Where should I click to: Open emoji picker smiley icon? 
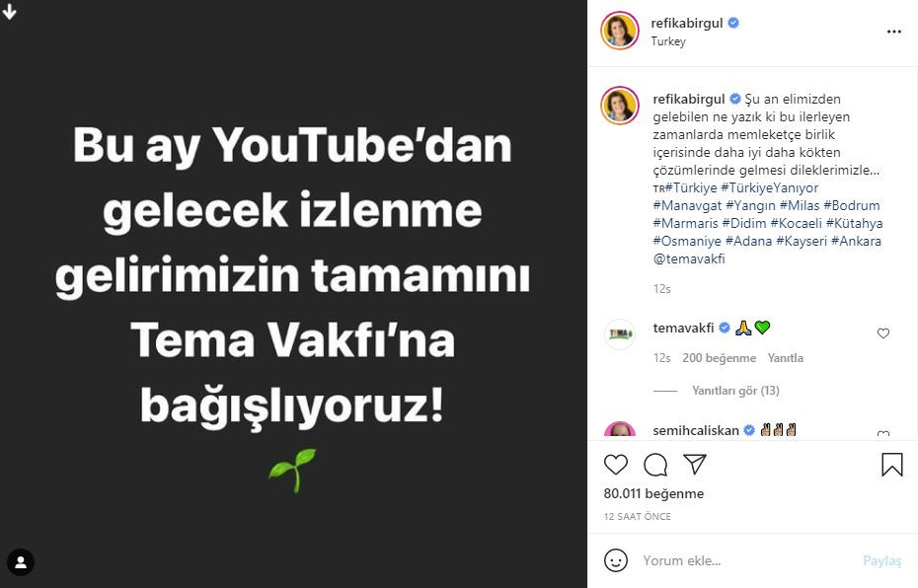click(615, 560)
